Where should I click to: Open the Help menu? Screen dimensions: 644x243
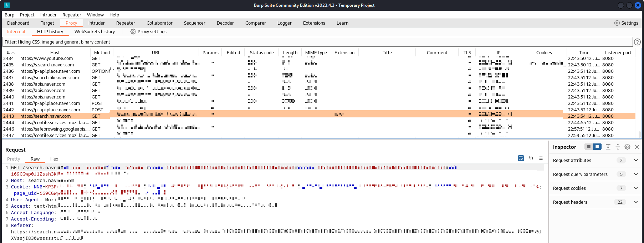pyautogui.click(x=114, y=15)
